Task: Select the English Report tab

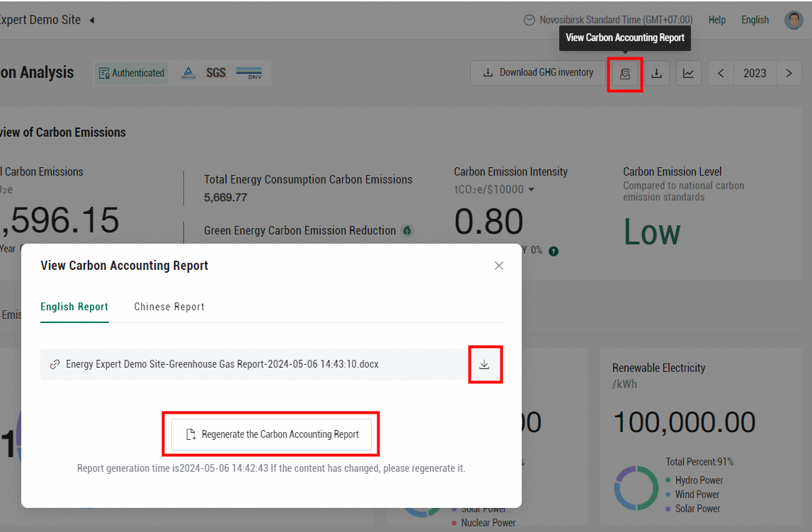Action: 74,307
